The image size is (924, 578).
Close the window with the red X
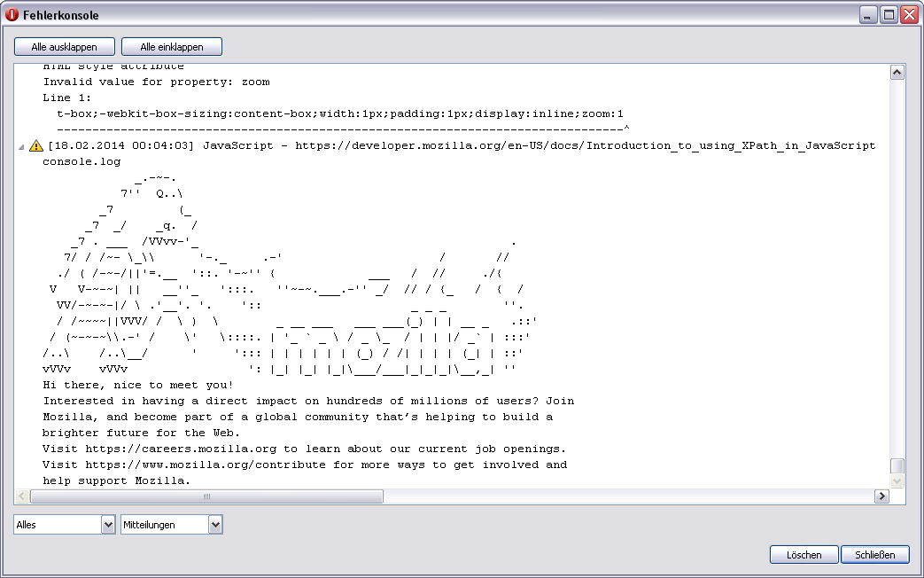(x=909, y=15)
